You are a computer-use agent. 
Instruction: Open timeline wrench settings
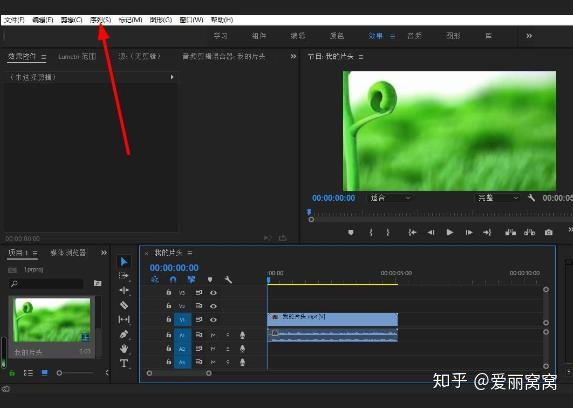[228, 280]
